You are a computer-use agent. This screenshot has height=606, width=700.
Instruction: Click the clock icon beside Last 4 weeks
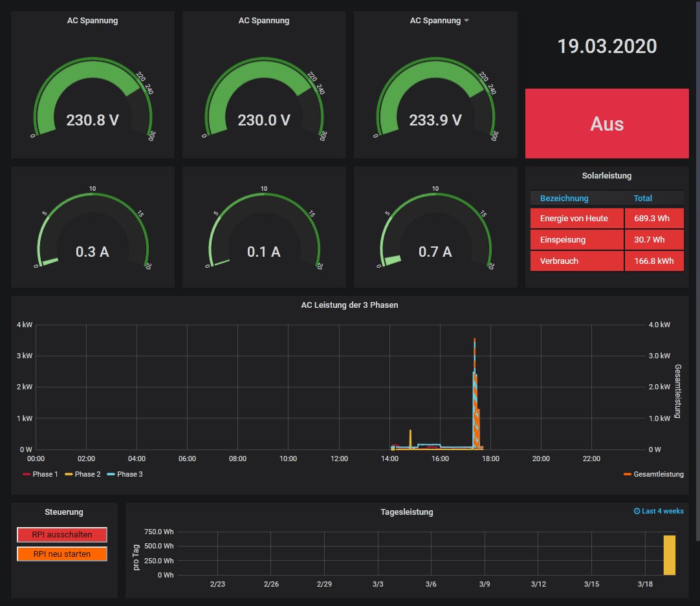tap(637, 511)
